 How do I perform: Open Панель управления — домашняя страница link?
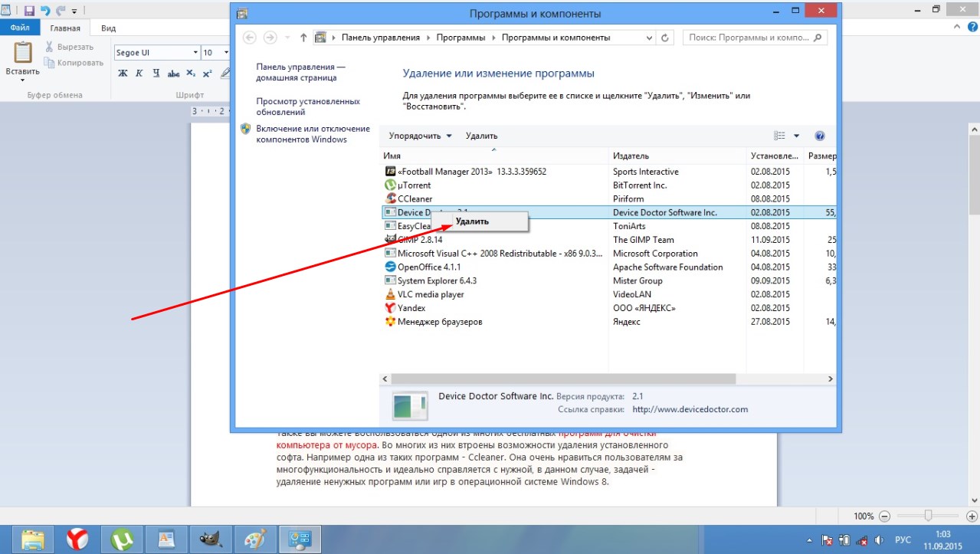(x=300, y=72)
